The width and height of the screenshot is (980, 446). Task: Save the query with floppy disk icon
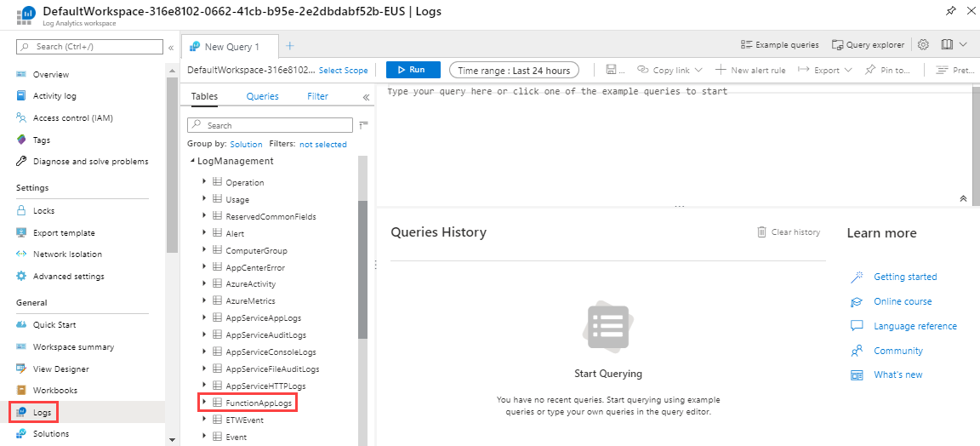612,70
